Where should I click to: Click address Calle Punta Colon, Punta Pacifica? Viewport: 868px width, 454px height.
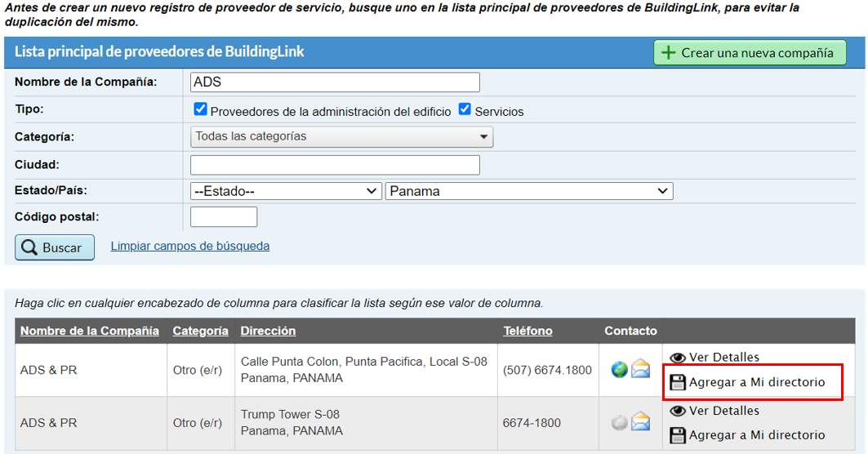pyautogui.click(x=363, y=362)
